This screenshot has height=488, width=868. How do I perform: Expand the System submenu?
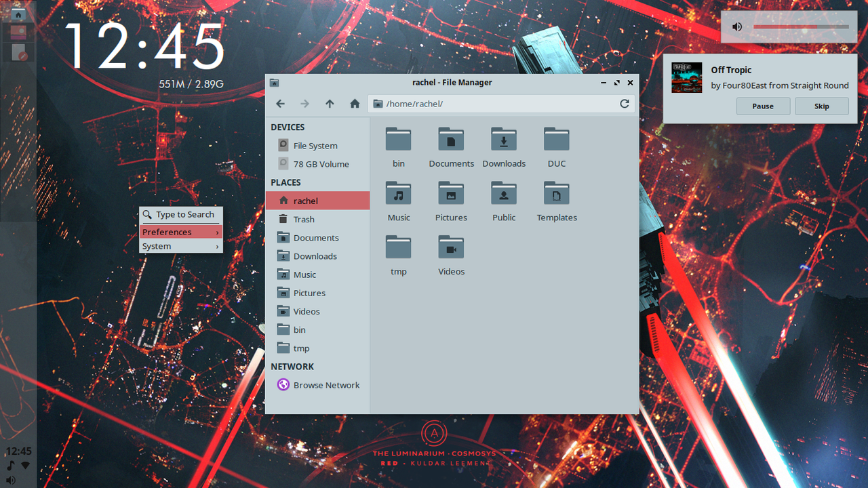coord(181,246)
